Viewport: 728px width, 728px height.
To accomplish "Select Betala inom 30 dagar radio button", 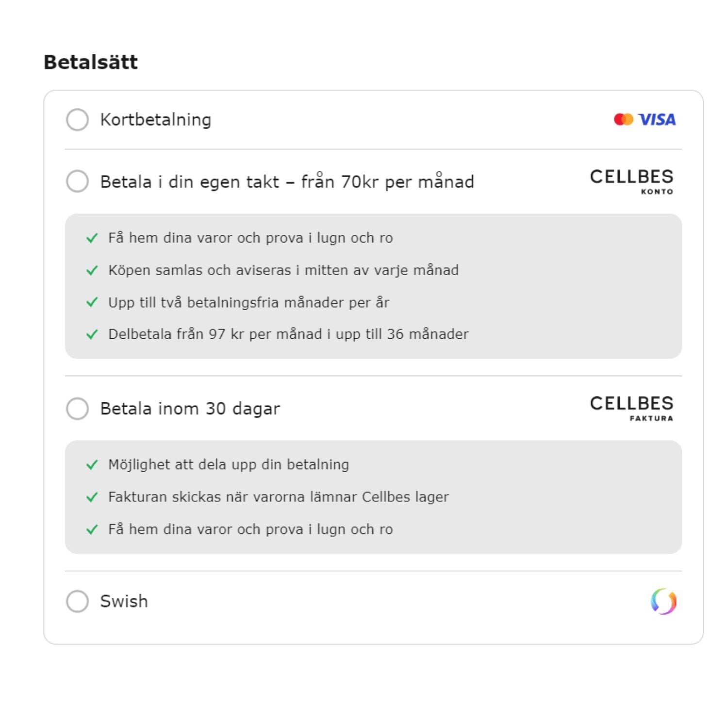I will point(77,409).
